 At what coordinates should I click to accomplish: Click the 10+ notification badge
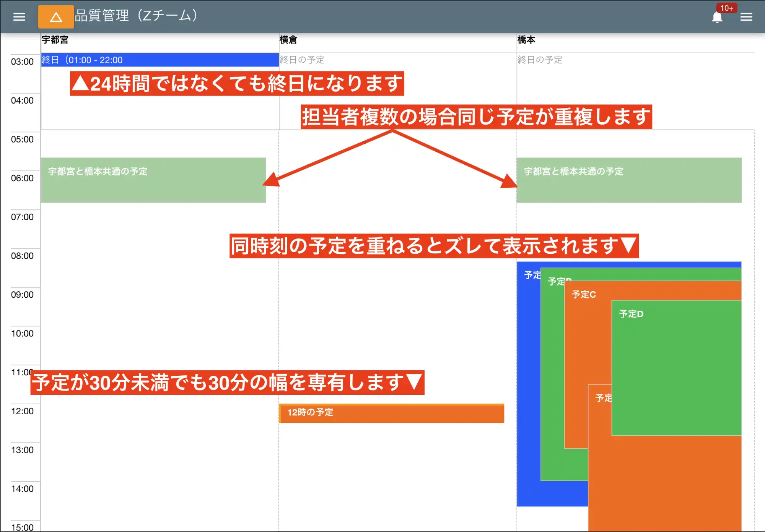pos(726,8)
